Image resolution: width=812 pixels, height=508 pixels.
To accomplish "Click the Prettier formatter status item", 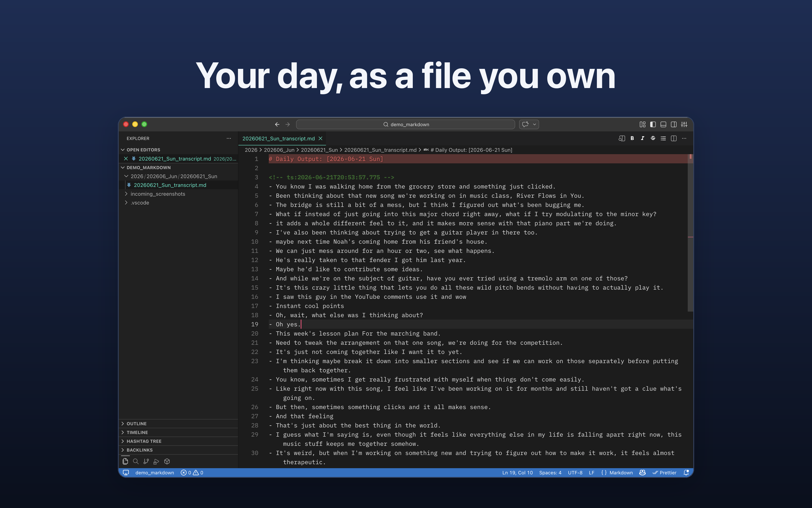I will click(x=664, y=473).
